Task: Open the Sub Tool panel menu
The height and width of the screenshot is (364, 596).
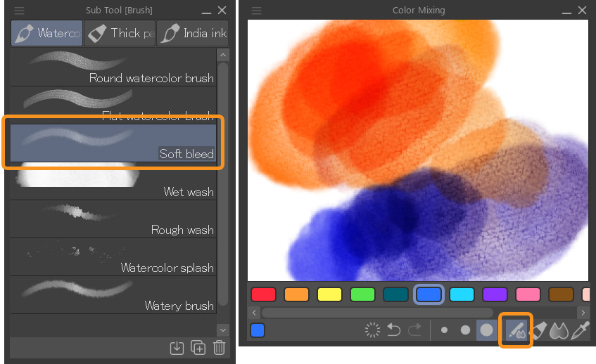Action: pyautogui.click(x=19, y=11)
